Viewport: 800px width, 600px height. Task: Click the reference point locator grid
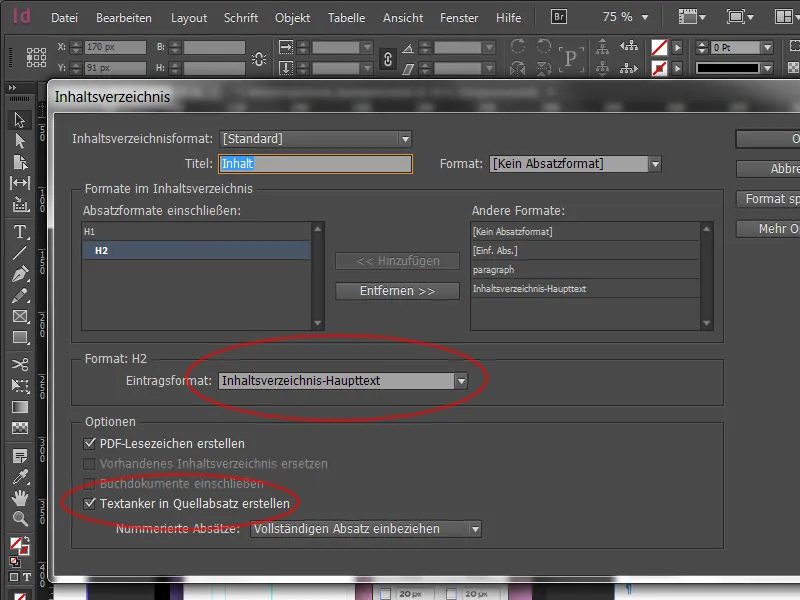pos(36,58)
